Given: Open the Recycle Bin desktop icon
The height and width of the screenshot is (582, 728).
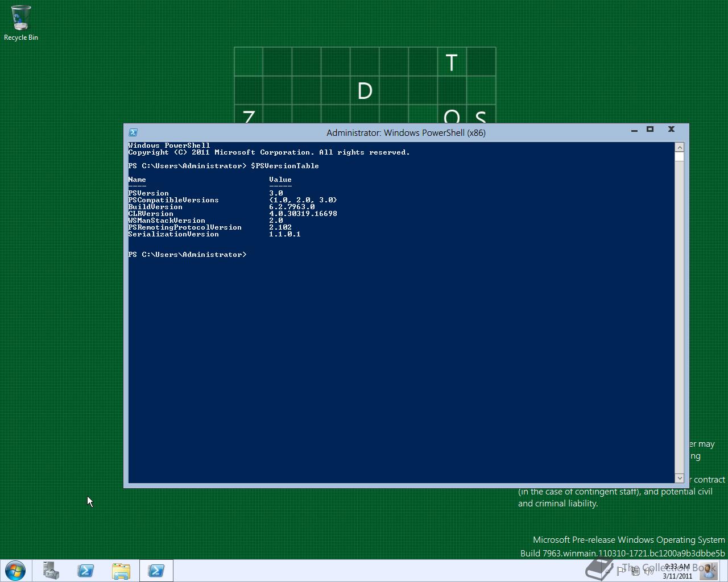Looking at the screenshot, I should click(x=21, y=23).
